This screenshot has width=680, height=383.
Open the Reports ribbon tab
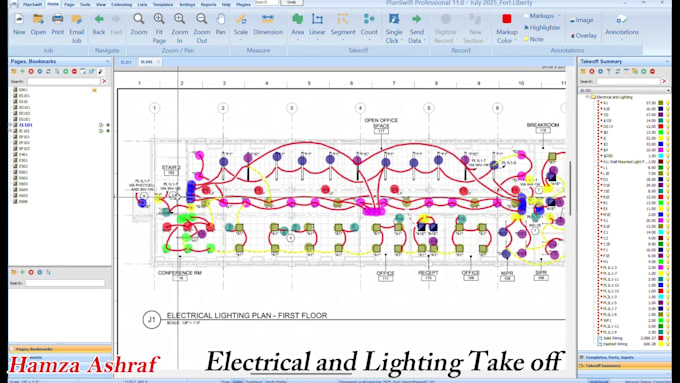(x=209, y=4)
